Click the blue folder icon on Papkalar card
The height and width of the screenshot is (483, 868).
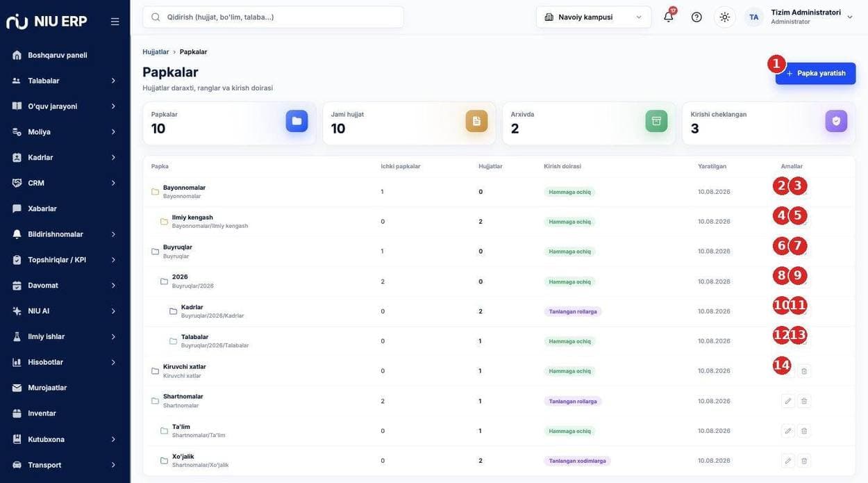(297, 121)
